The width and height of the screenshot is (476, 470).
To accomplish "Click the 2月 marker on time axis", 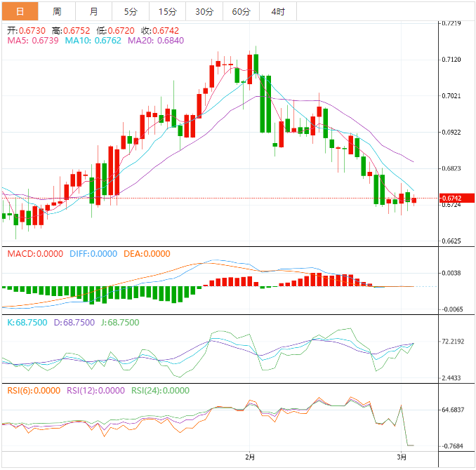I will point(251,457).
